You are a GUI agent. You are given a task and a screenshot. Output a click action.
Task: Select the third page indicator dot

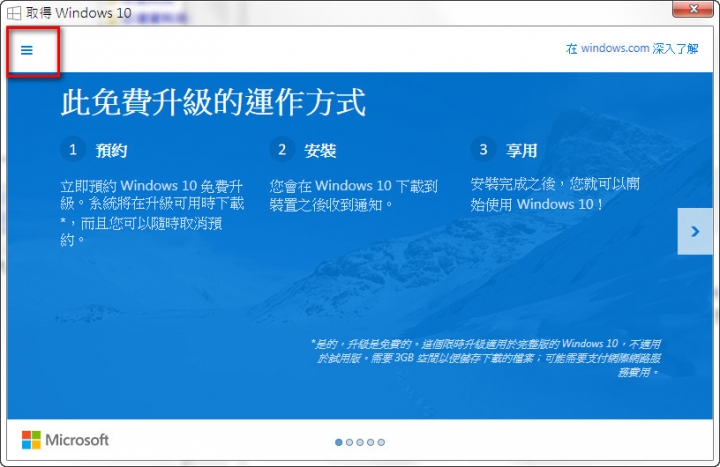(x=360, y=442)
